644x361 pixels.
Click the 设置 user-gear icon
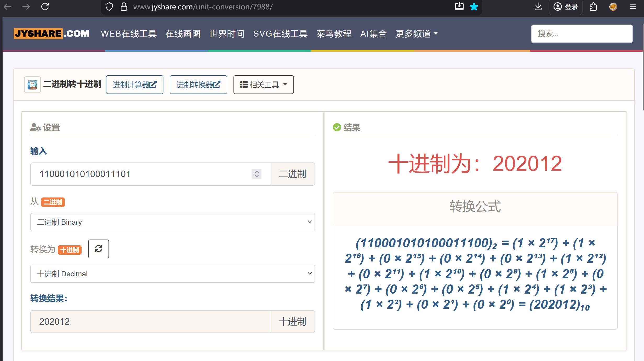click(x=35, y=127)
